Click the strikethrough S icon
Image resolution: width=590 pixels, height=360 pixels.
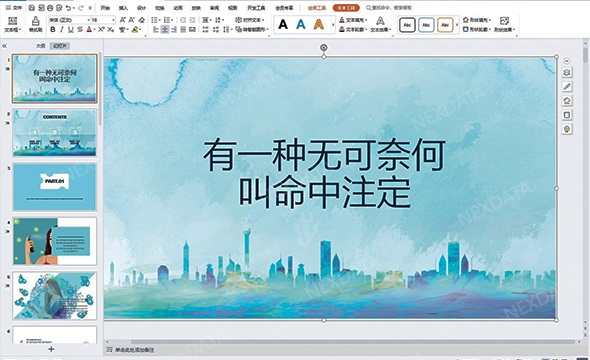80,30
